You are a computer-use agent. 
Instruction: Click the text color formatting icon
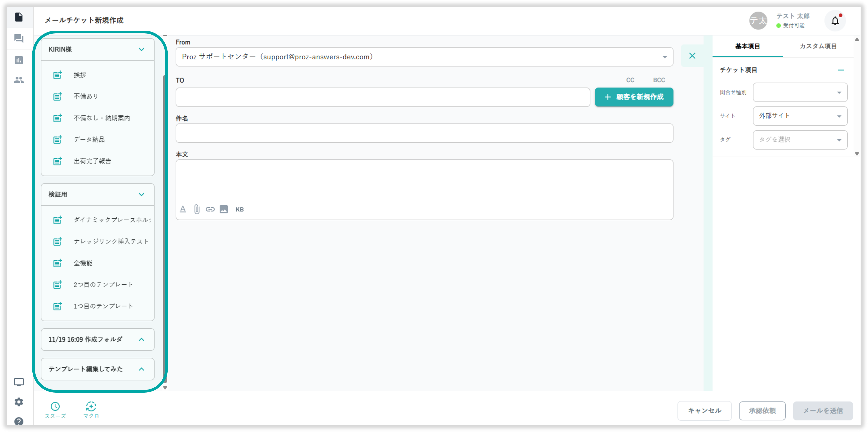[x=183, y=209]
